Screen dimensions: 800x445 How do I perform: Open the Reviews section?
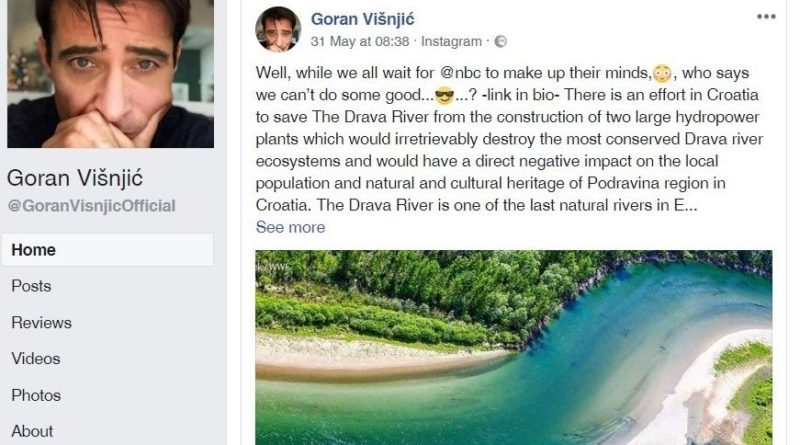tap(41, 323)
